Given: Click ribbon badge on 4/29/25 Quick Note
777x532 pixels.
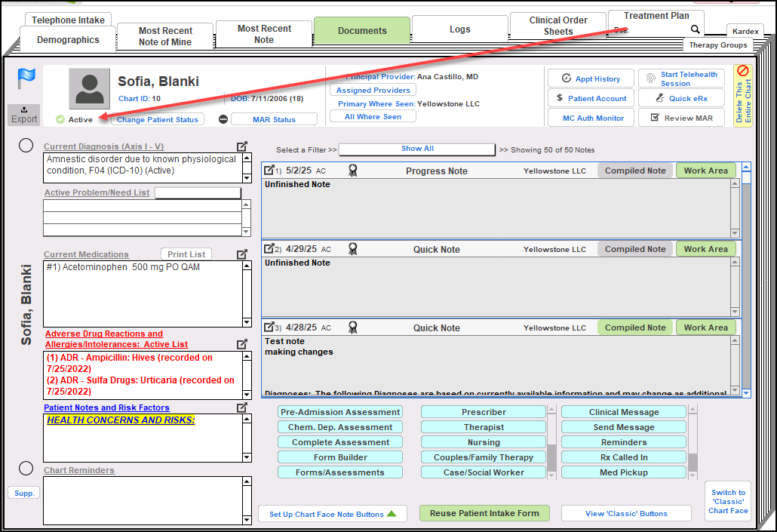Looking at the screenshot, I should [352, 249].
